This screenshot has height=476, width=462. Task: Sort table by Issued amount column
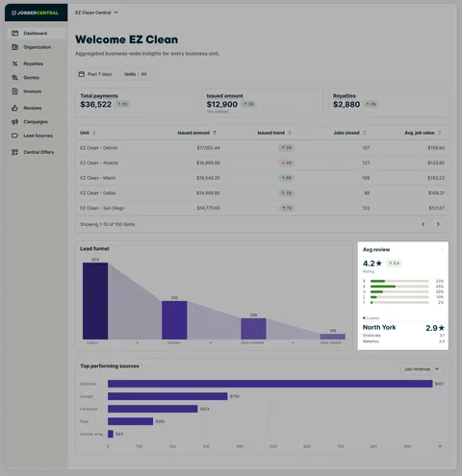point(197,133)
